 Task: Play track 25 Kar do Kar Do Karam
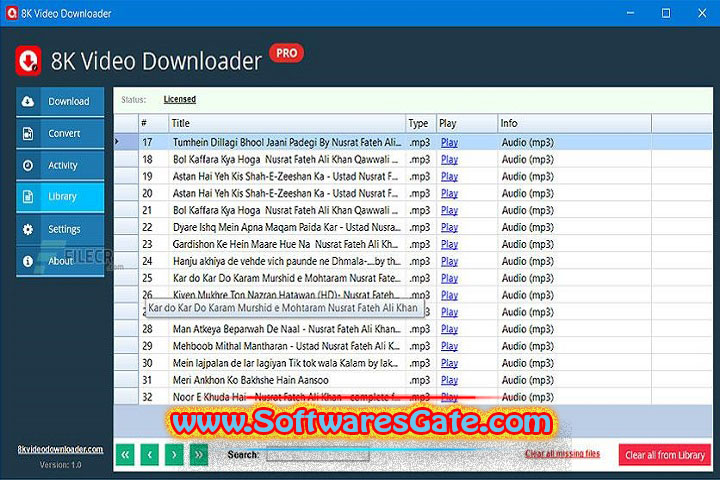pyautogui.click(x=449, y=278)
